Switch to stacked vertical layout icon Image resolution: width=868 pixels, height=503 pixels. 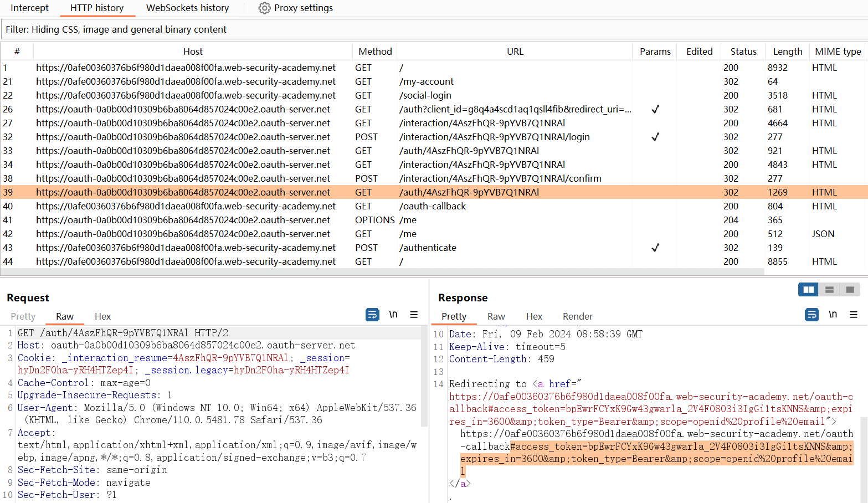point(829,290)
